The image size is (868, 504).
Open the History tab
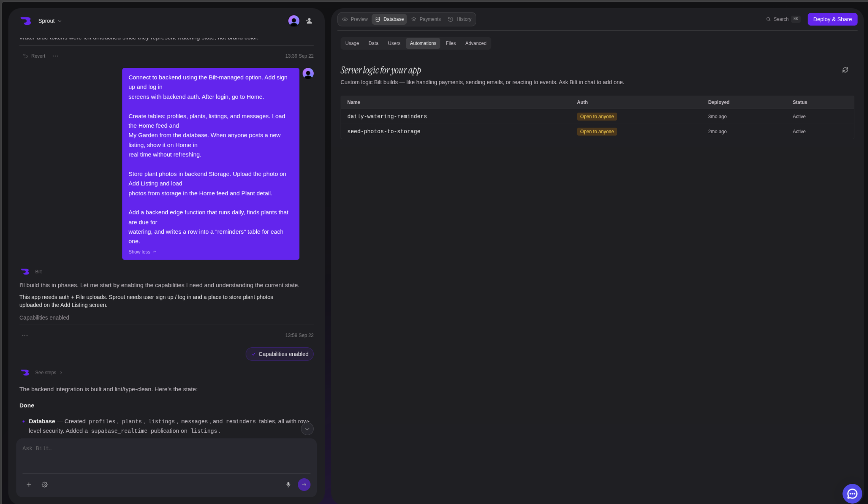[460, 19]
